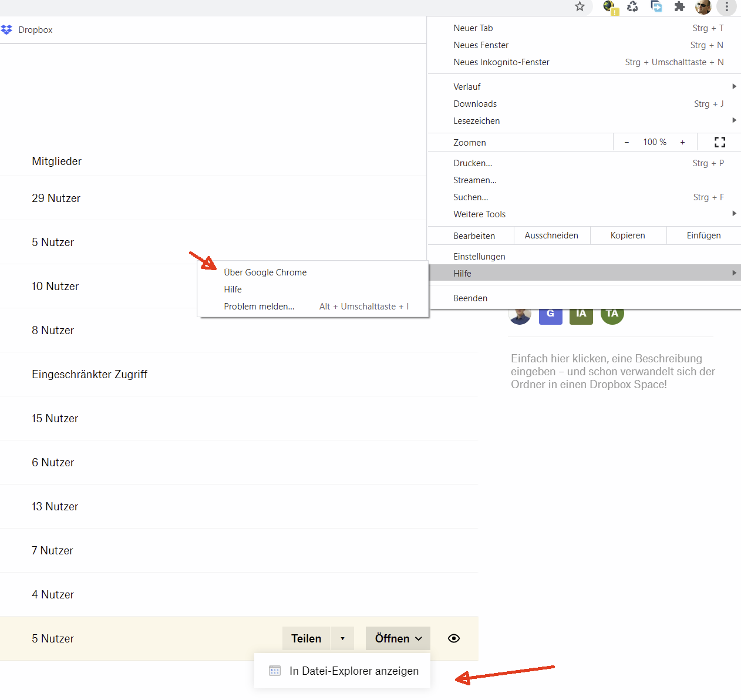Viewport: 741px width, 700px height.
Task: Open Downloads from the Chrome menu
Action: click(x=584, y=104)
